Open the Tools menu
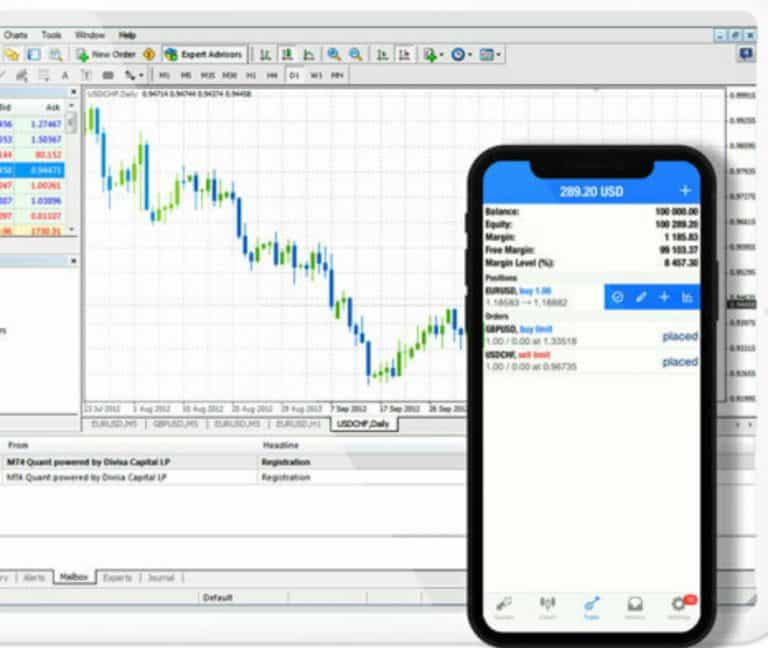The image size is (768, 648). coord(51,34)
